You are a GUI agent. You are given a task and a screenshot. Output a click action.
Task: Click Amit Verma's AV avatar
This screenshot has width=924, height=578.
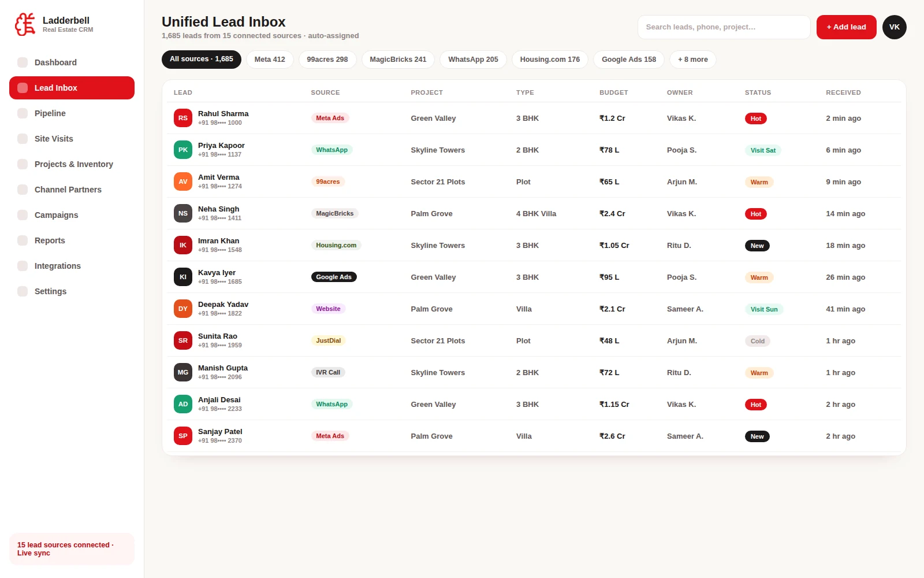[183, 181]
